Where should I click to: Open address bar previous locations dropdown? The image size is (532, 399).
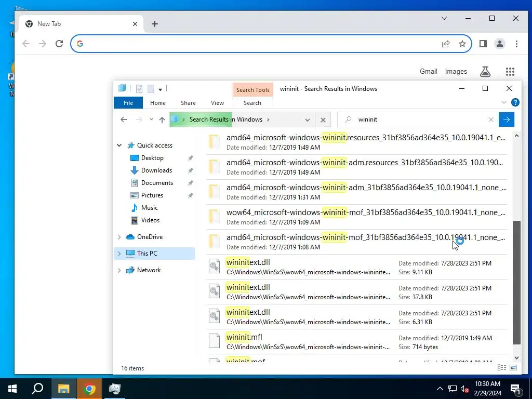coord(308,120)
